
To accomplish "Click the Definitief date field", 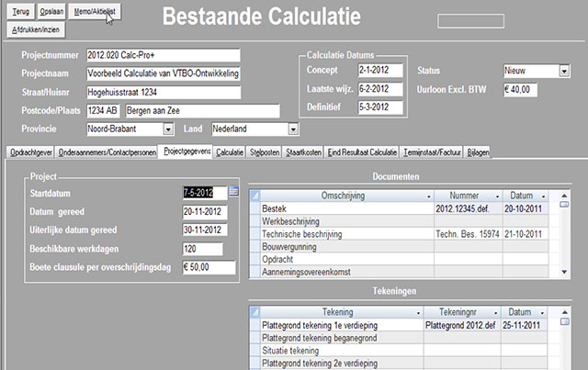I will [x=380, y=107].
